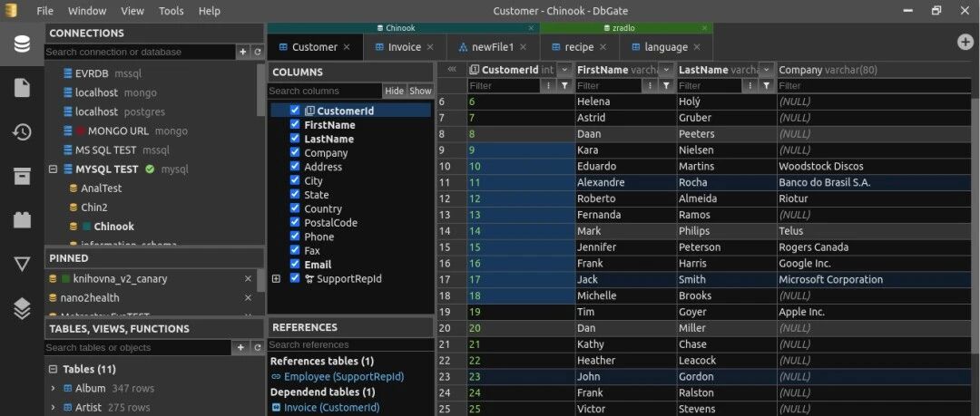The width and height of the screenshot is (980, 416).
Task: Toggle the Email column checkbox
Action: [x=296, y=265]
